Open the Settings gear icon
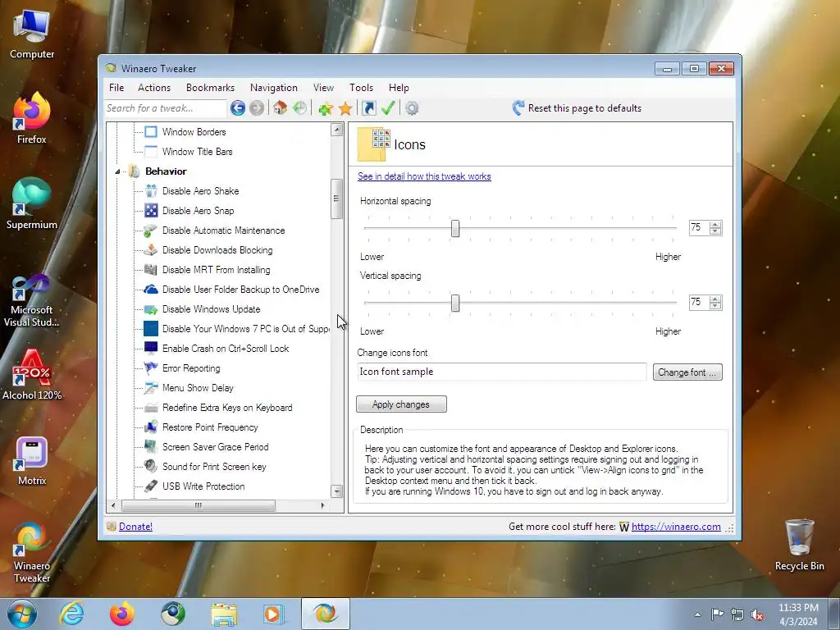The height and width of the screenshot is (630, 840). click(x=412, y=108)
